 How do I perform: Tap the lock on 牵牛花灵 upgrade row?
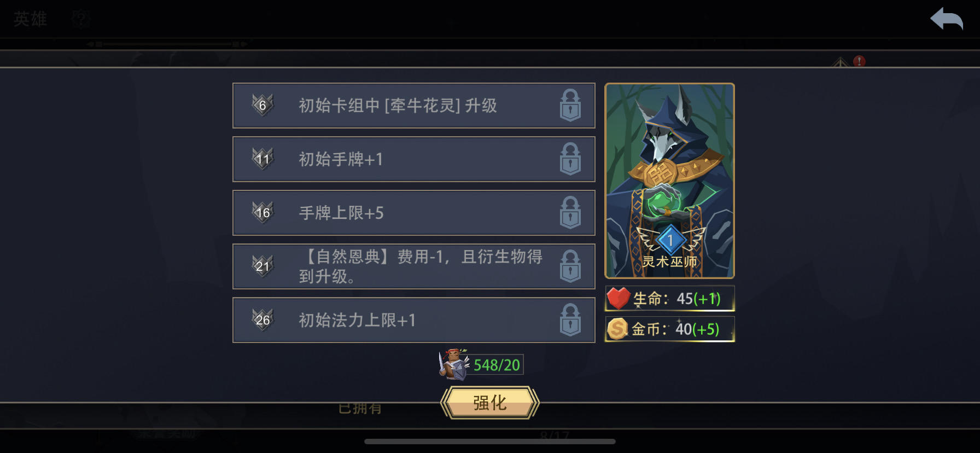pos(570,105)
